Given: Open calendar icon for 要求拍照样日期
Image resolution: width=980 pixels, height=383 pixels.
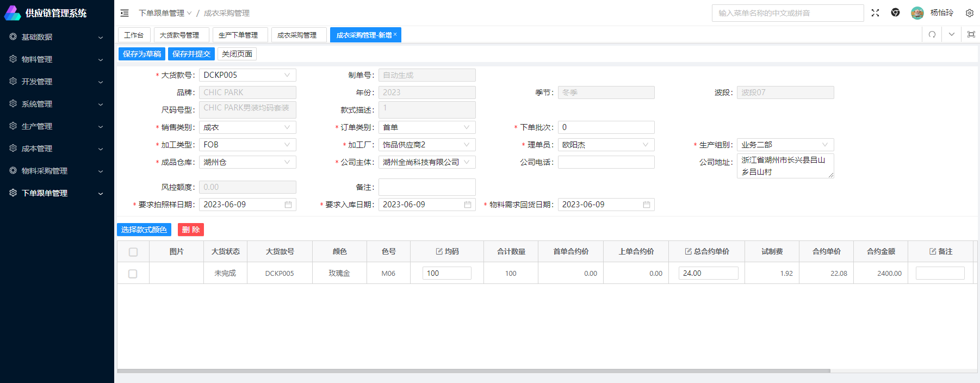Looking at the screenshot, I should 288,205.
